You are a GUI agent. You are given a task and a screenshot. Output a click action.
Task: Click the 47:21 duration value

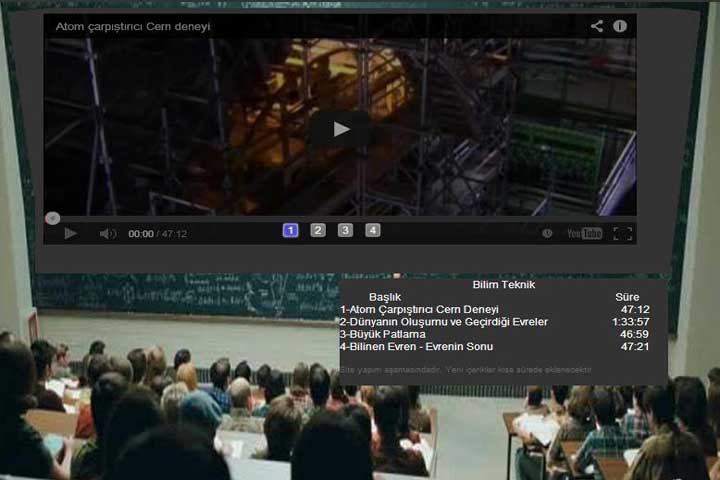pos(635,347)
